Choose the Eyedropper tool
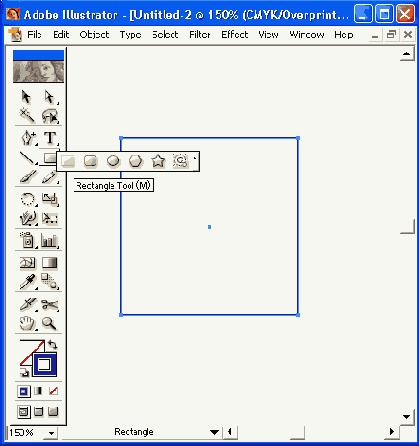 (28, 282)
